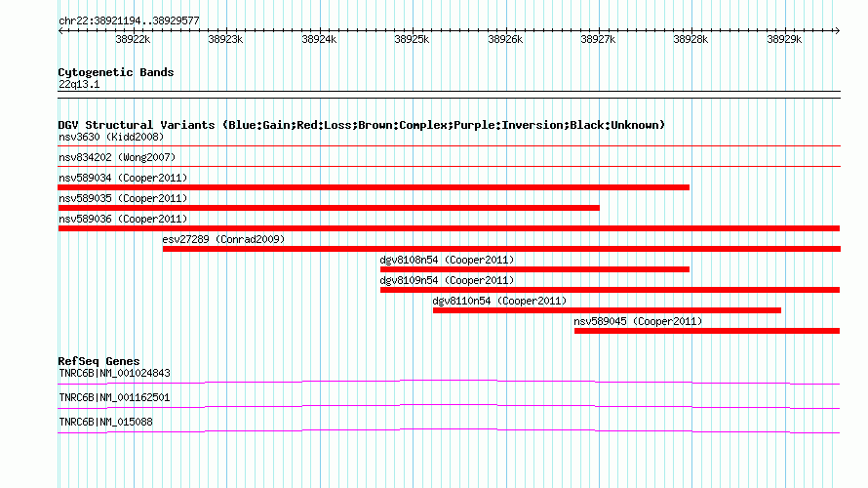Click the dgv8109n54 (Cooper2011) label text
The width and height of the screenshot is (868, 488).
[448, 280]
